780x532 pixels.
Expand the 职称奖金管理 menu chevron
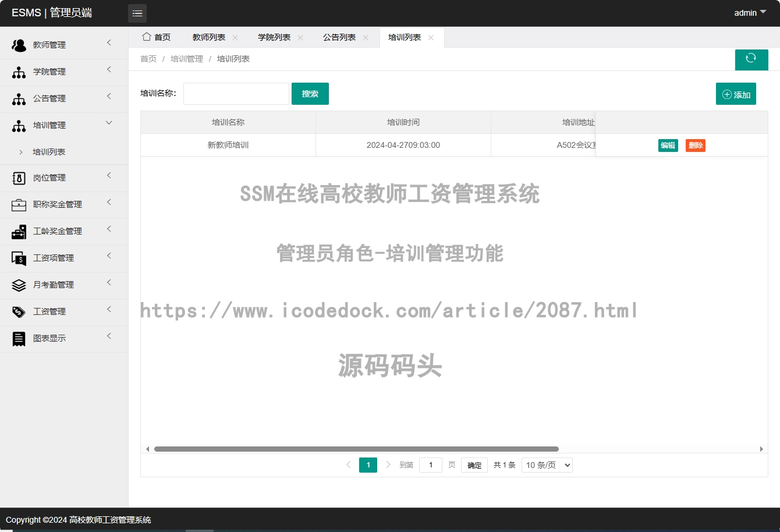pyautogui.click(x=109, y=202)
